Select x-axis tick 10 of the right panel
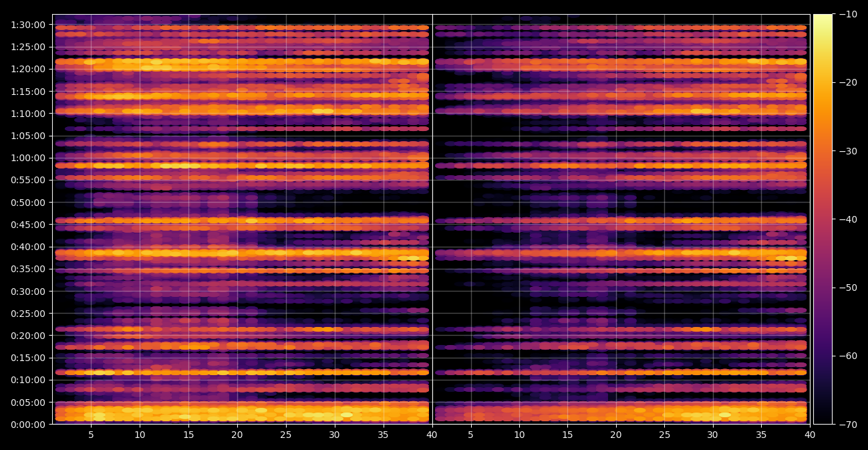 (519, 435)
